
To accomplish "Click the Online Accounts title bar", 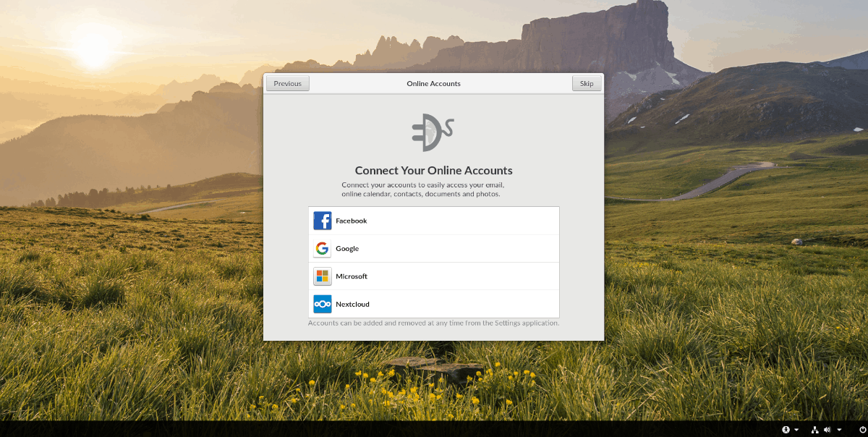I will [x=434, y=83].
